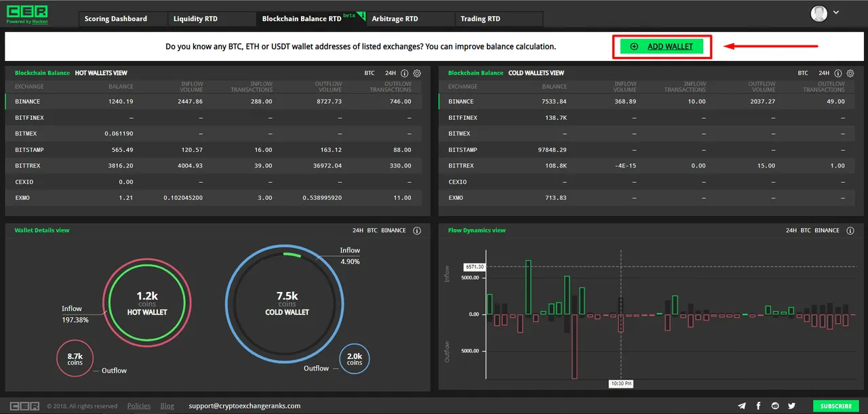
Task: Click the SUBSCRIBE button
Action: pos(835,406)
